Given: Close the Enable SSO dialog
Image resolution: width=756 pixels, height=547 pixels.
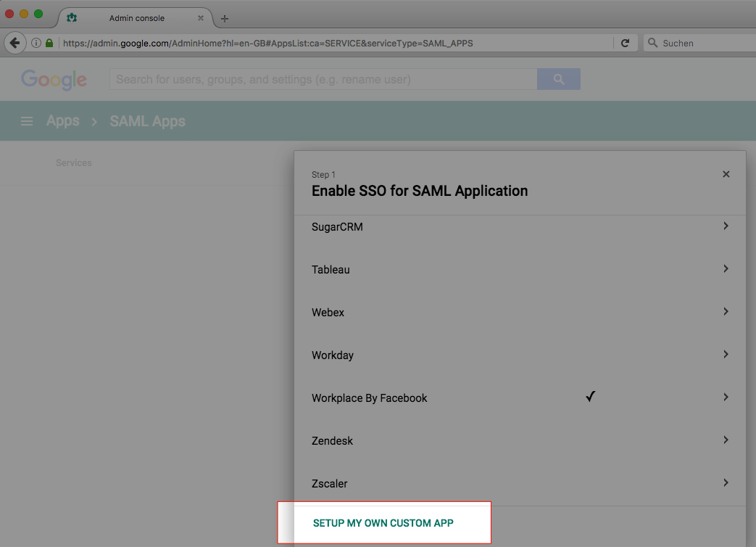Looking at the screenshot, I should (726, 174).
